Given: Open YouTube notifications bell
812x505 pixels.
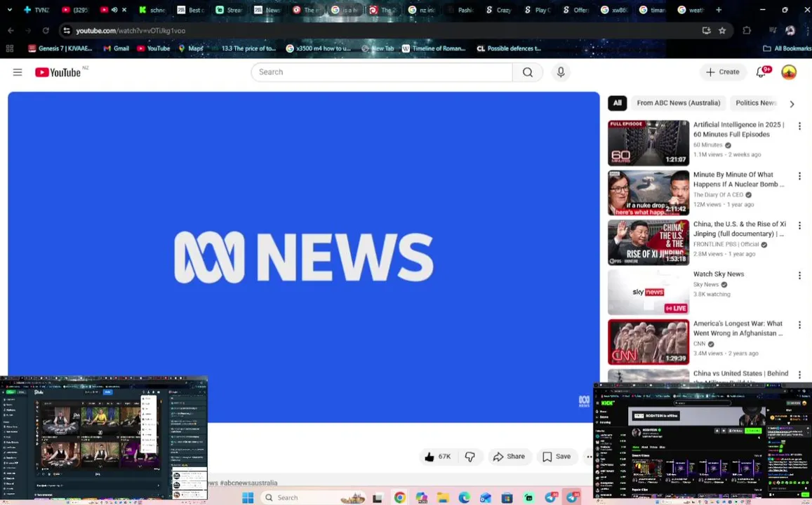Looking at the screenshot, I should tap(761, 72).
